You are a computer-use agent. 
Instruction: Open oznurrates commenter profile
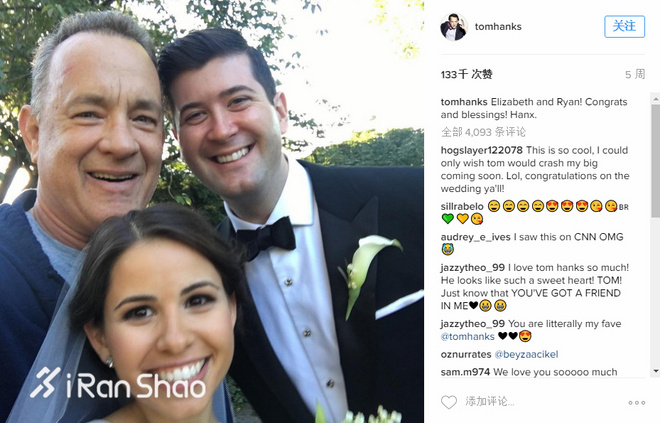coord(466,354)
